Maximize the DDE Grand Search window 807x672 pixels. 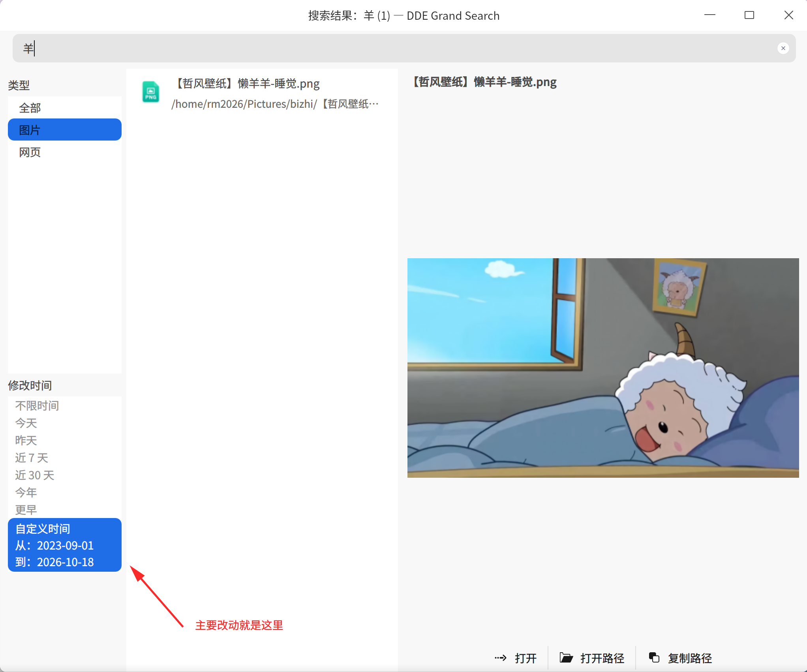(749, 15)
